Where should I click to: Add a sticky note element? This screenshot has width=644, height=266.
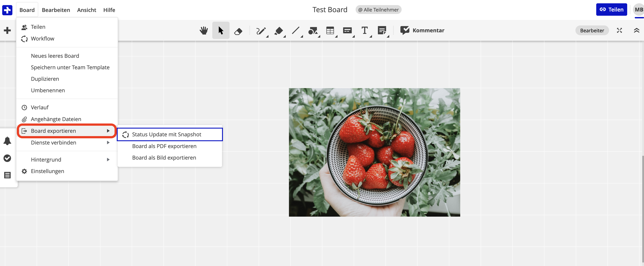click(x=382, y=31)
